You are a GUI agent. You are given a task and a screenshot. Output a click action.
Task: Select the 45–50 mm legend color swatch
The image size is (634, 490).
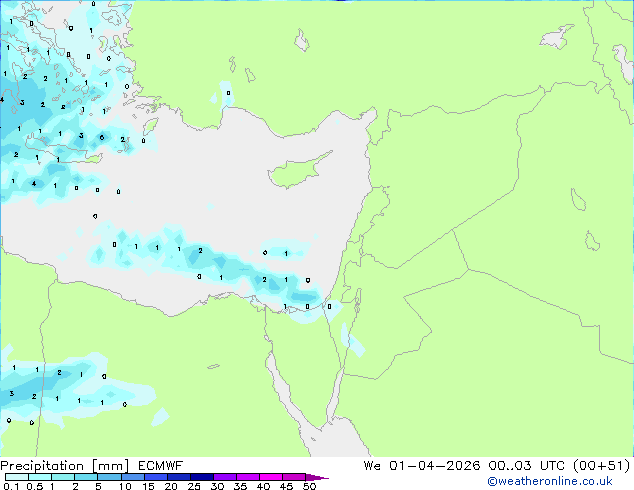[294, 477]
